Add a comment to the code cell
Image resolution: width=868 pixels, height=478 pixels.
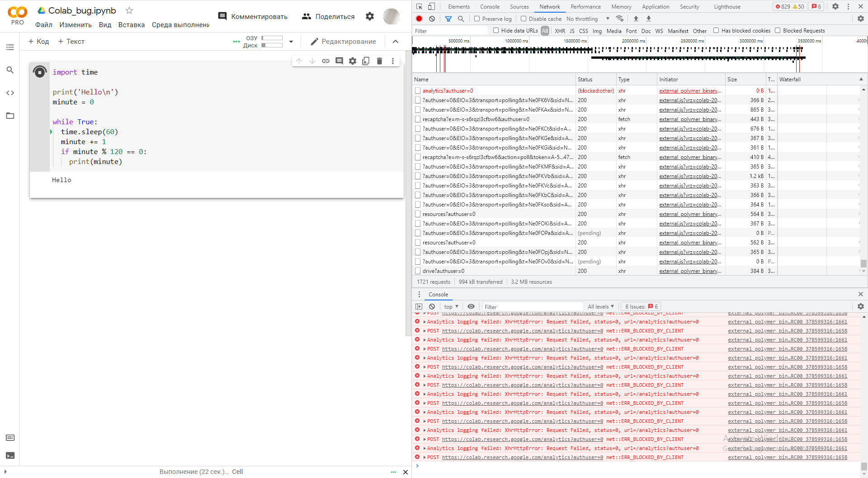click(340, 61)
